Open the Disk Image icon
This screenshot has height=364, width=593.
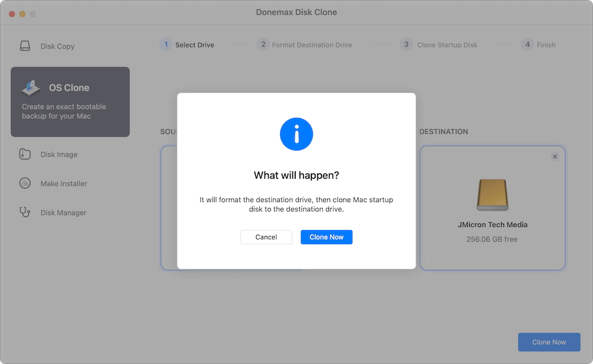25,154
